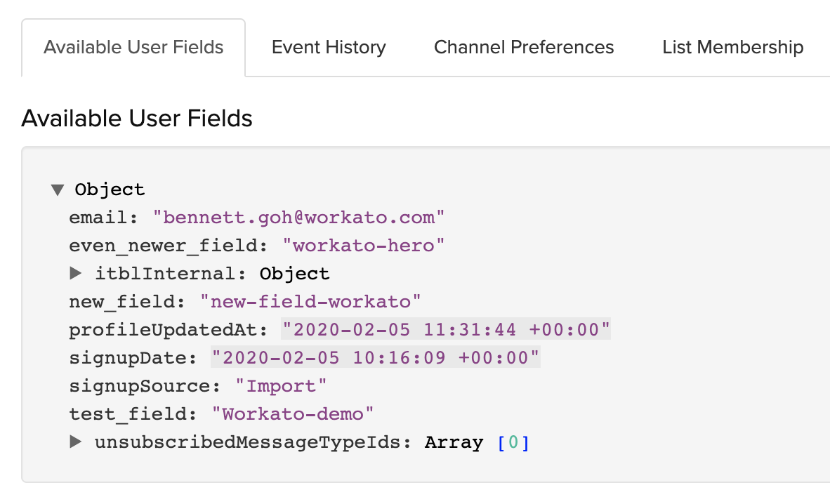Select the signupSource value Import

pyautogui.click(x=282, y=385)
